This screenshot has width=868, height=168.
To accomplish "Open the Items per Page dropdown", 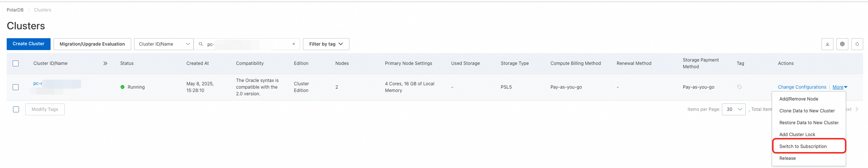I will (733, 109).
